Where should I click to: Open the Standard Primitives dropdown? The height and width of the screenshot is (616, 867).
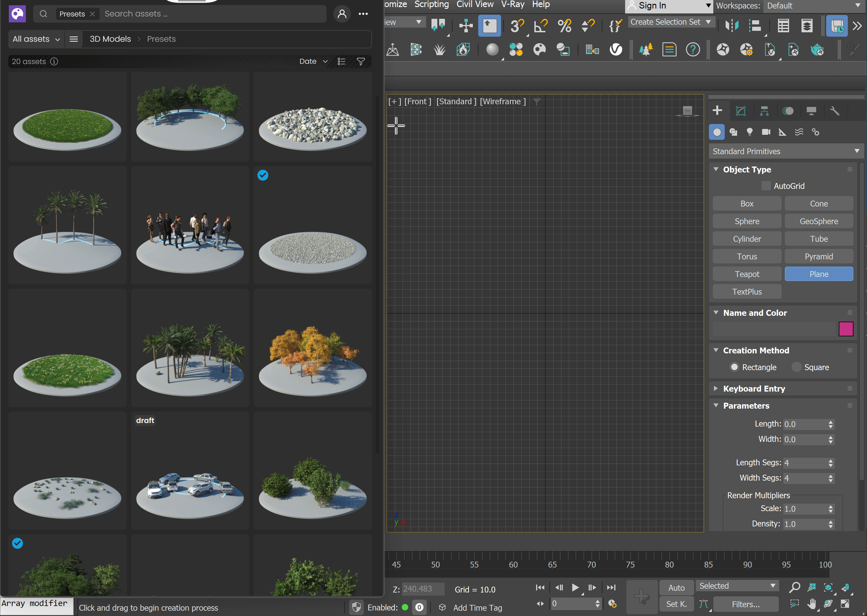pyautogui.click(x=785, y=151)
